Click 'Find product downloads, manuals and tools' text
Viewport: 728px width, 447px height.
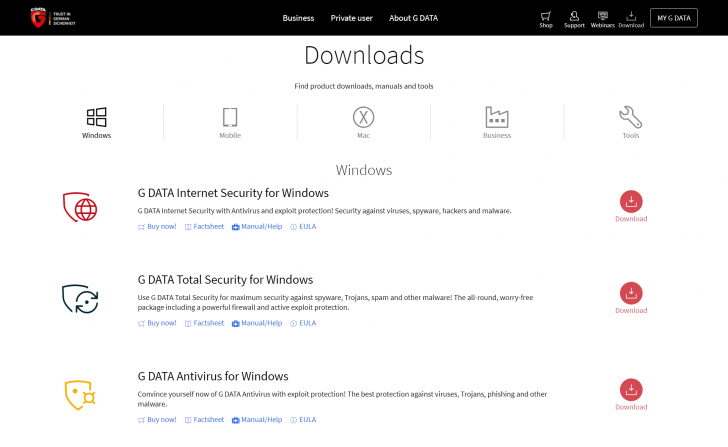pyautogui.click(x=364, y=86)
